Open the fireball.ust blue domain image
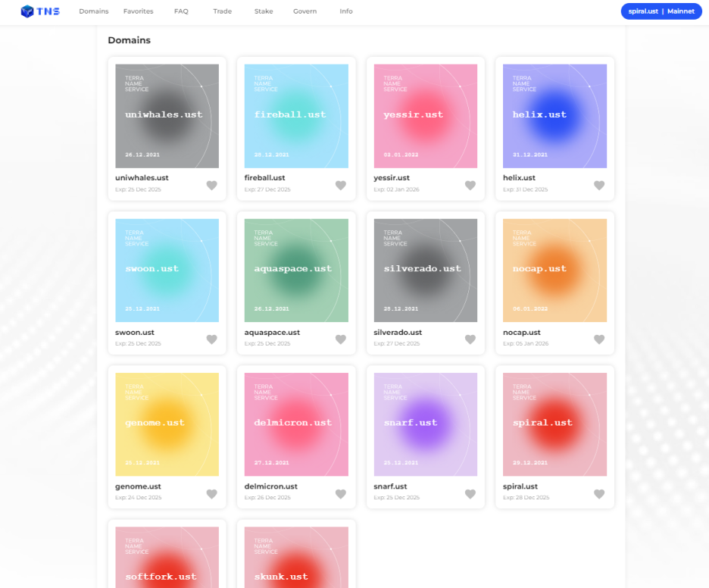 pyautogui.click(x=296, y=116)
